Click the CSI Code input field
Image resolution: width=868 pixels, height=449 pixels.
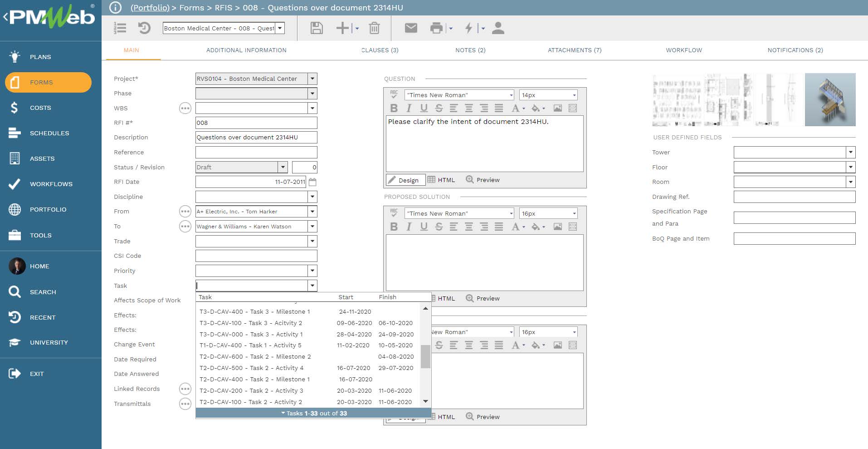(x=256, y=256)
